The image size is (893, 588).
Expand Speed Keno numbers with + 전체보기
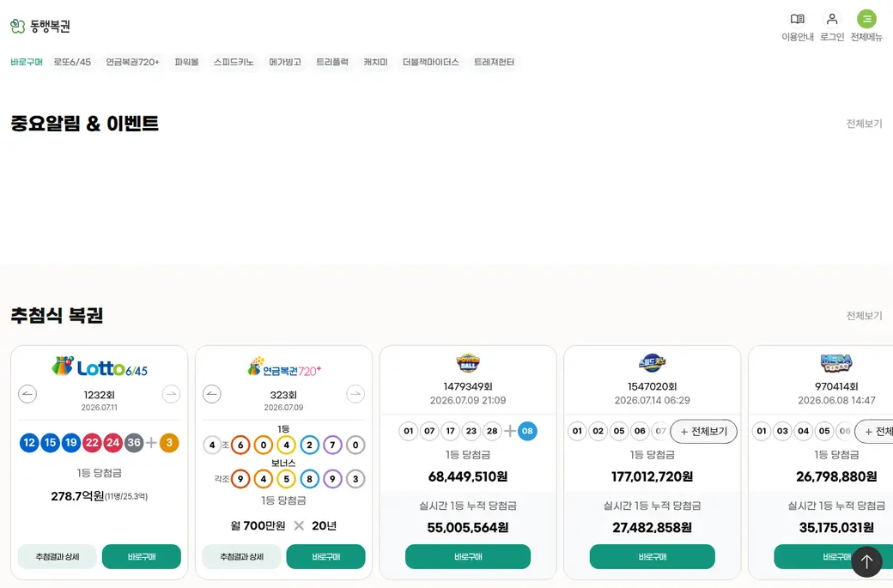coord(703,432)
